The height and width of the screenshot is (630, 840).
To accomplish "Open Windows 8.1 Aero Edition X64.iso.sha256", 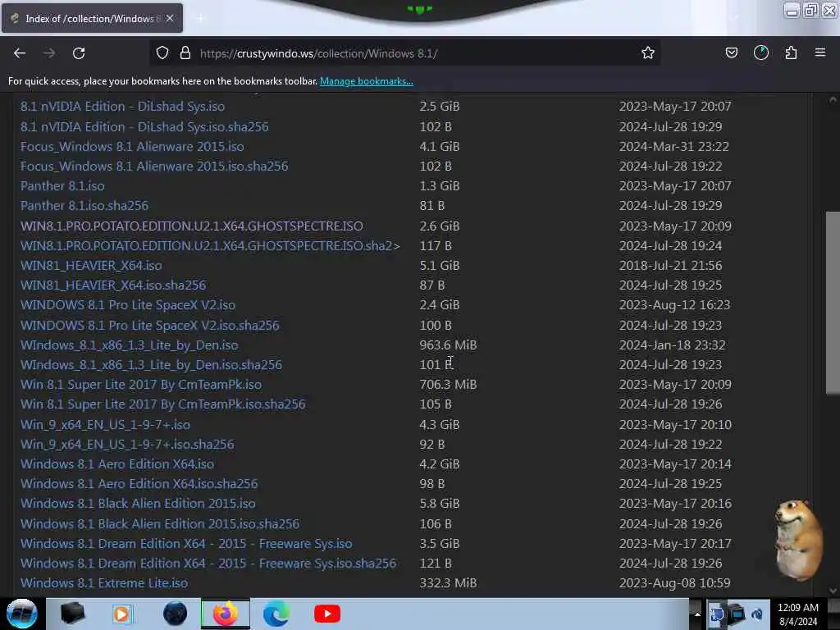I will (139, 484).
